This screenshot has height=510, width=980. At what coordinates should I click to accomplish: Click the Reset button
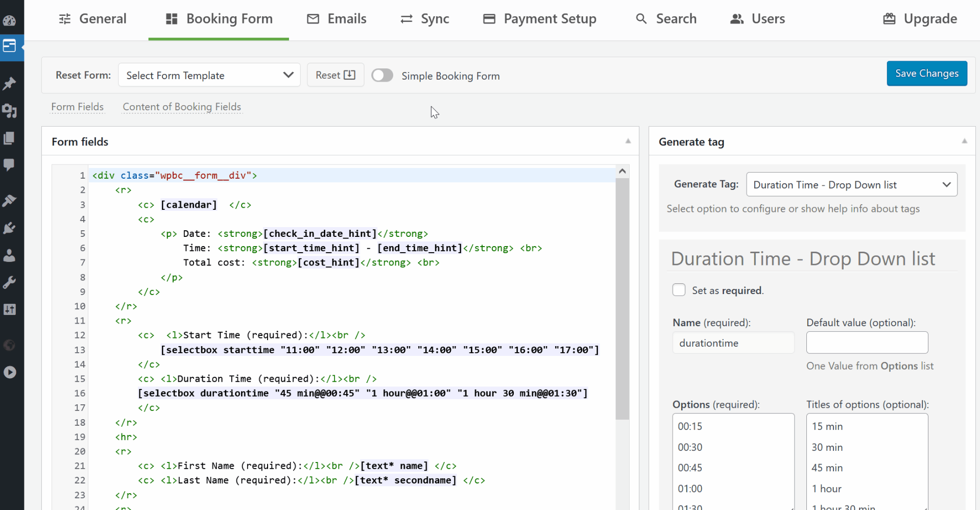pos(336,75)
